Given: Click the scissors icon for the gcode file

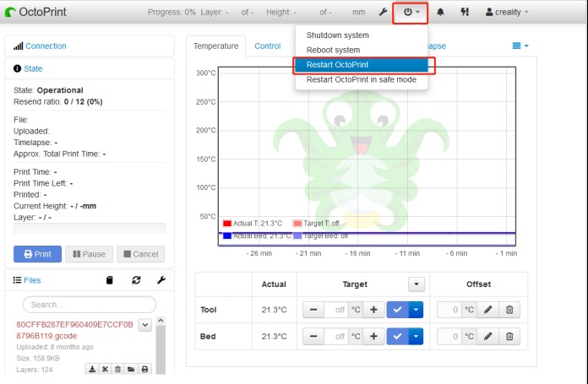Looking at the screenshot, I should 105,370.
